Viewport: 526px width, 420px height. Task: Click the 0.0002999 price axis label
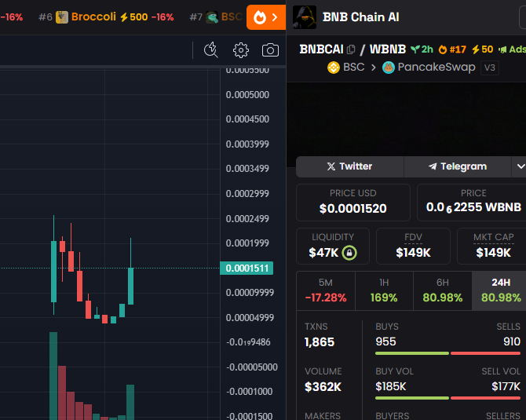point(247,194)
